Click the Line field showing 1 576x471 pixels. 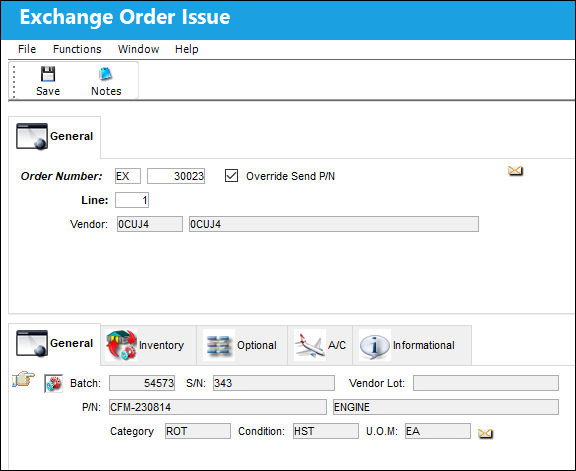132,200
